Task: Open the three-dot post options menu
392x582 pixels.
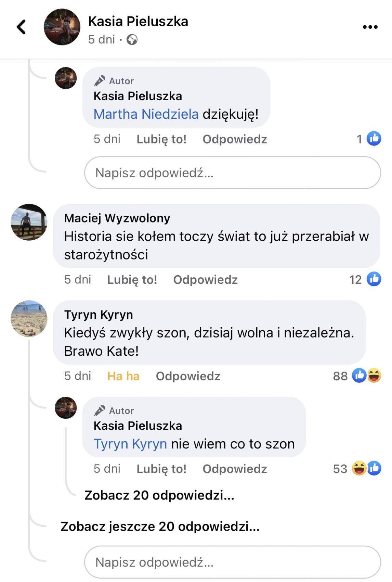Action: click(x=370, y=27)
